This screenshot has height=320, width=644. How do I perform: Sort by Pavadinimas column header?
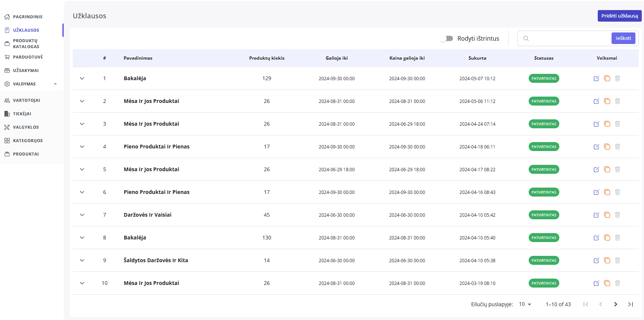[x=138, y=58]
